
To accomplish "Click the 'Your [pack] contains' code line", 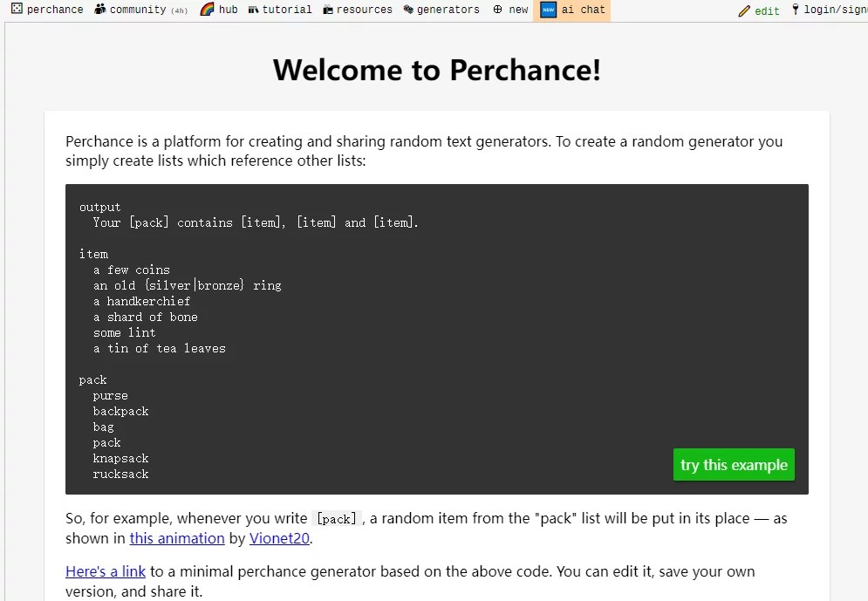I will pyautogui.click(x=256, y=222).
